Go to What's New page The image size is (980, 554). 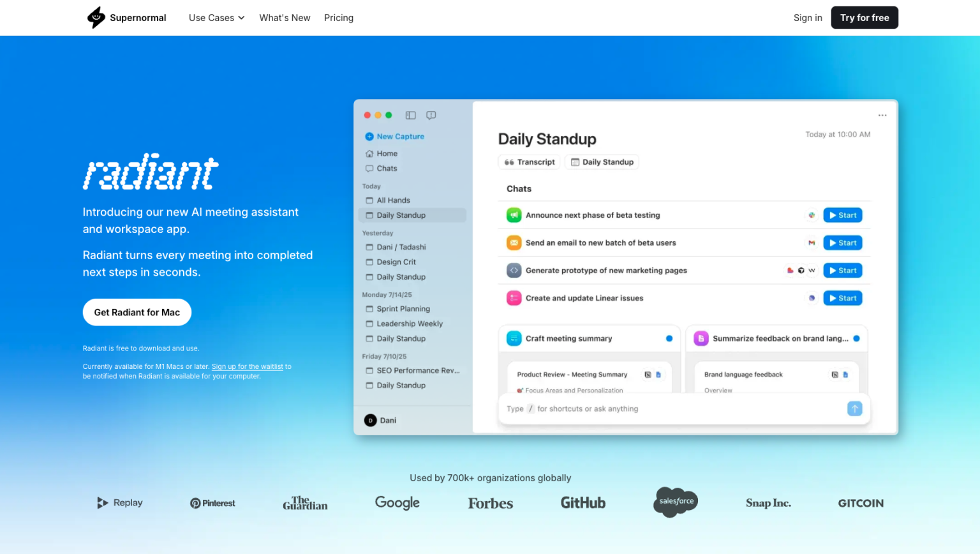click(285, 18)
